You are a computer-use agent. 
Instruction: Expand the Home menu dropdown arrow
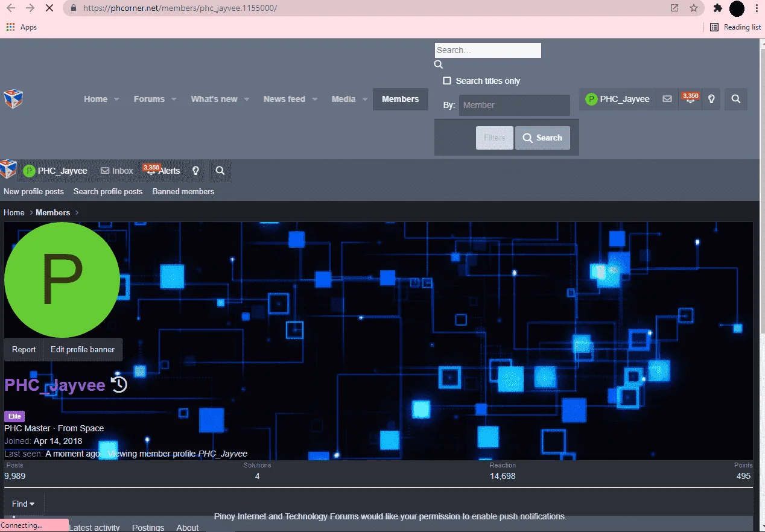click(116, 99)
